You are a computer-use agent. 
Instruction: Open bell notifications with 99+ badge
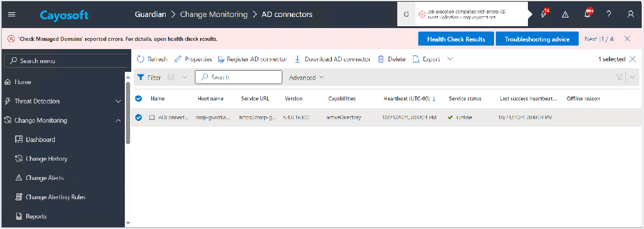pyautogui.click(x=589, y=13)
